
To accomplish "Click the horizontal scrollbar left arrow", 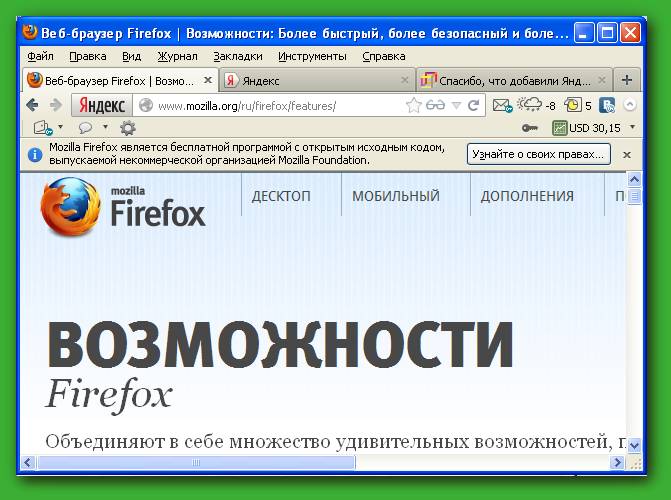I will point(28,462).
